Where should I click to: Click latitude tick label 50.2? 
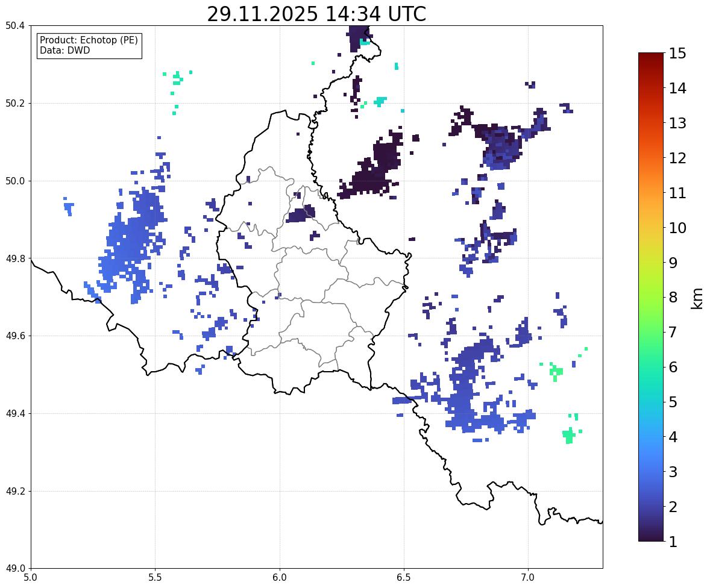click(x=15, y=103)
